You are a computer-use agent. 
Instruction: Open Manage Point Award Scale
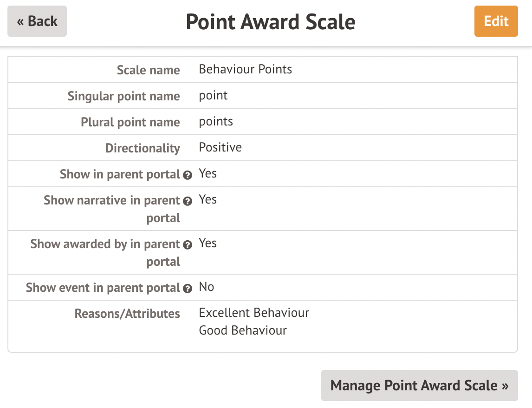pyautogui.click(x=419, y=385)
